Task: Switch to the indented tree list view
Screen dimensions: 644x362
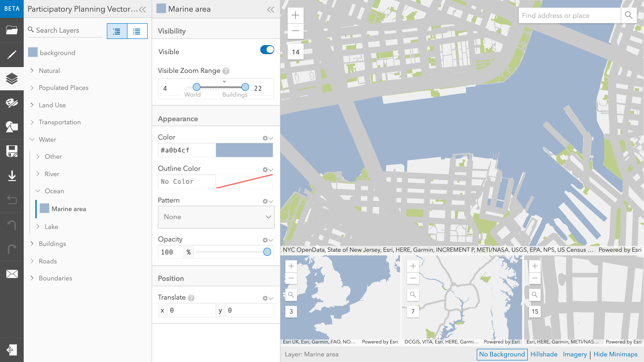Action: (x=117, y=31)
